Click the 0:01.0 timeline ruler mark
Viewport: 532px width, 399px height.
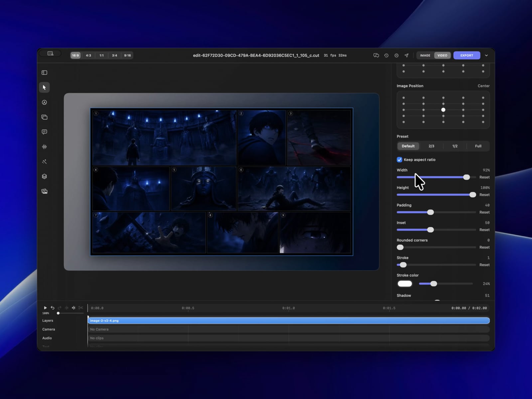tap(289, 308)
